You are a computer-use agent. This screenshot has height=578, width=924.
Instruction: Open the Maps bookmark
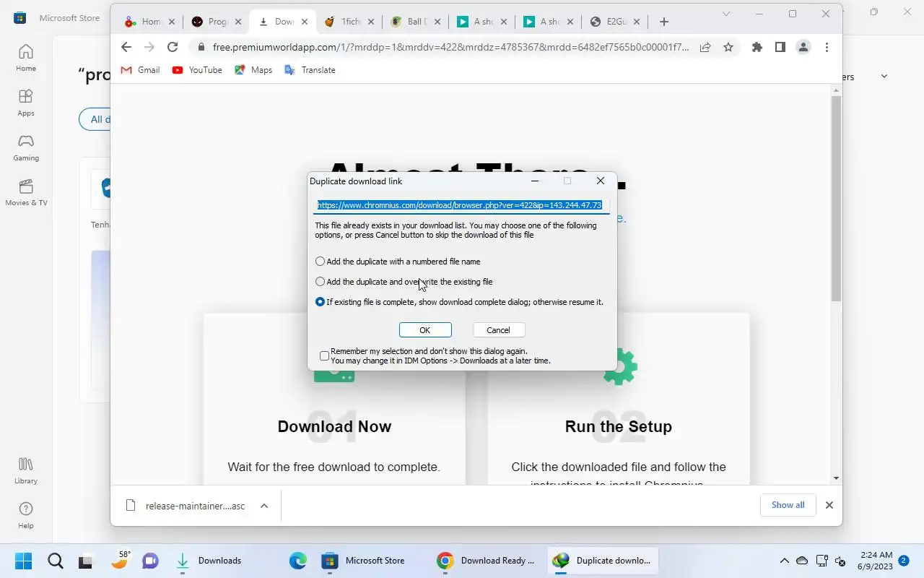pos(253,70)
